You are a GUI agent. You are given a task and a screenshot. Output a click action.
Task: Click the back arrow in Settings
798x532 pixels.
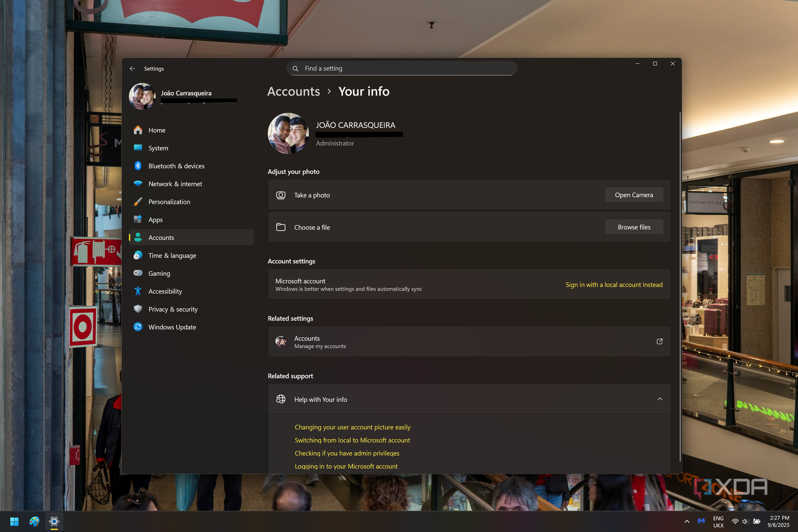[132, 68]
